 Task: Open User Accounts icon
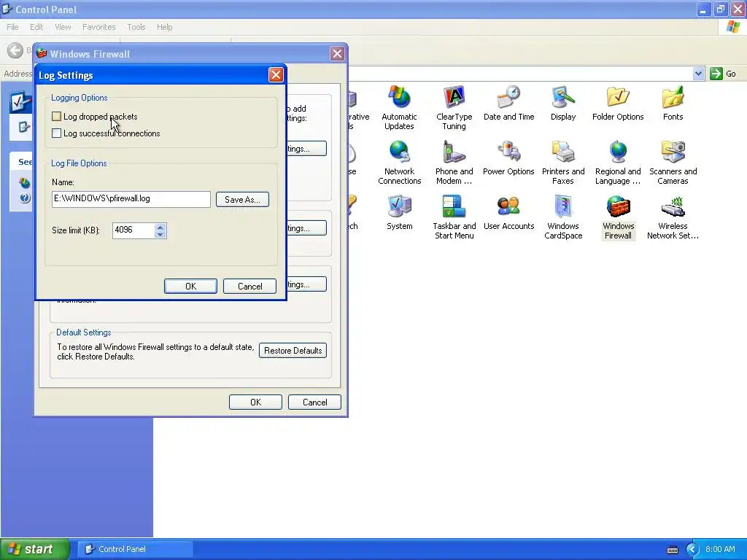[x=508, y=213]
